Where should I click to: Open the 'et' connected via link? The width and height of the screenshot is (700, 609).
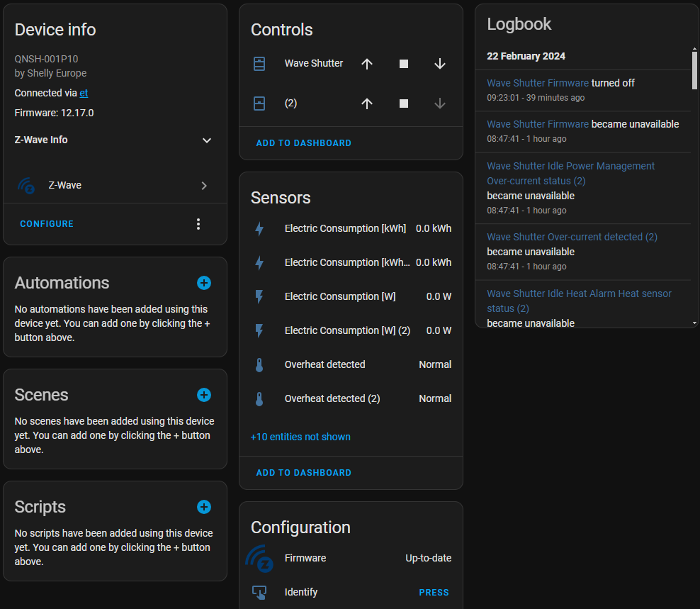pos(84,93)
